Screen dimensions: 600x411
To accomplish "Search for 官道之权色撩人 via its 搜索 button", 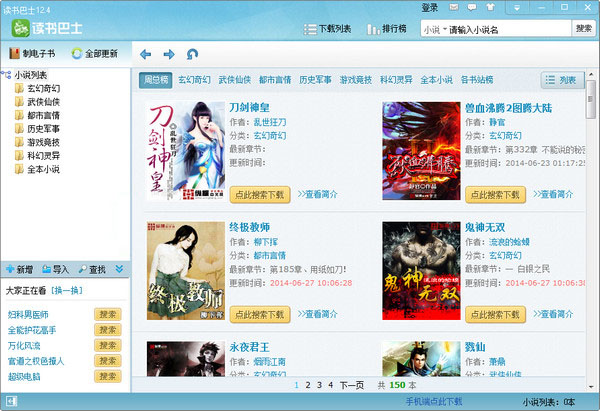I will point(108,361).
